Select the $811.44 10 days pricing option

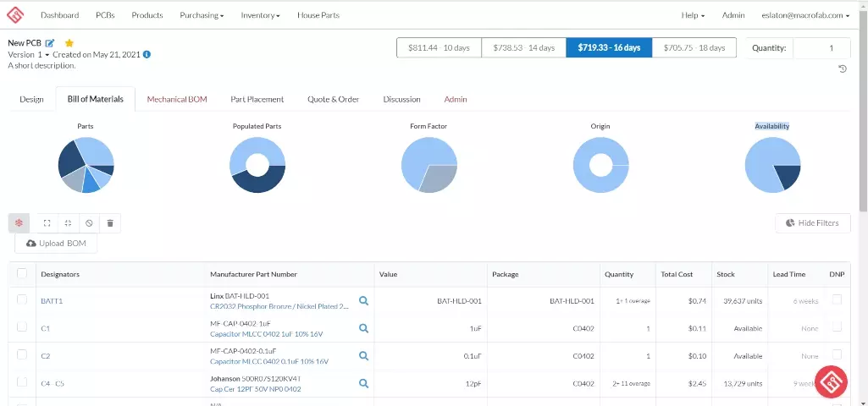click(439, 47)
